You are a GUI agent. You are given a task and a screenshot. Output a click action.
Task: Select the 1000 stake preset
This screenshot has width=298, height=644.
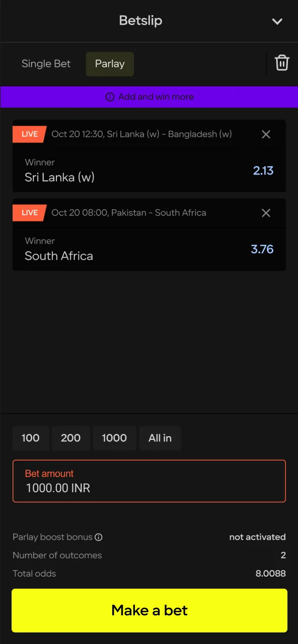point(114,438)
